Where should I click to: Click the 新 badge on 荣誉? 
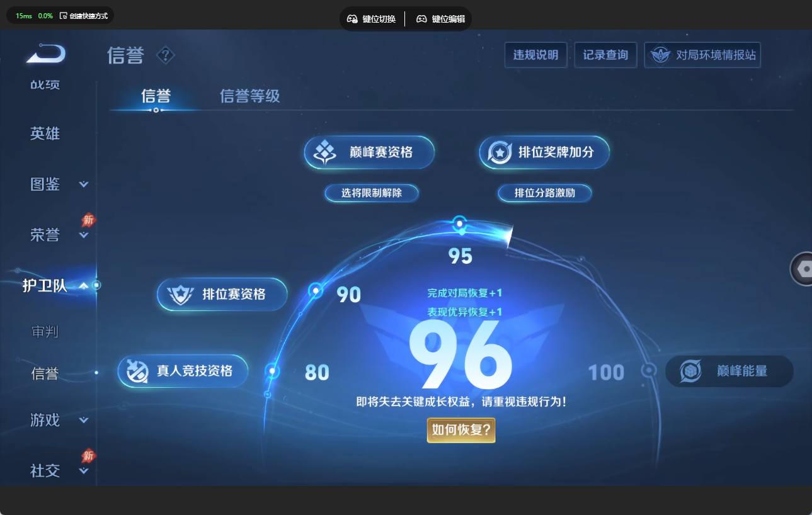[x=89, y=220]
